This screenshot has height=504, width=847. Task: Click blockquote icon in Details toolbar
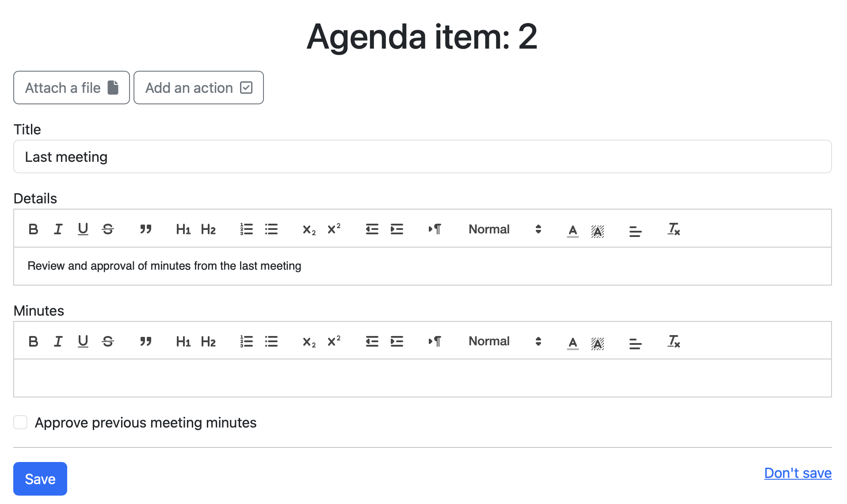145,229
